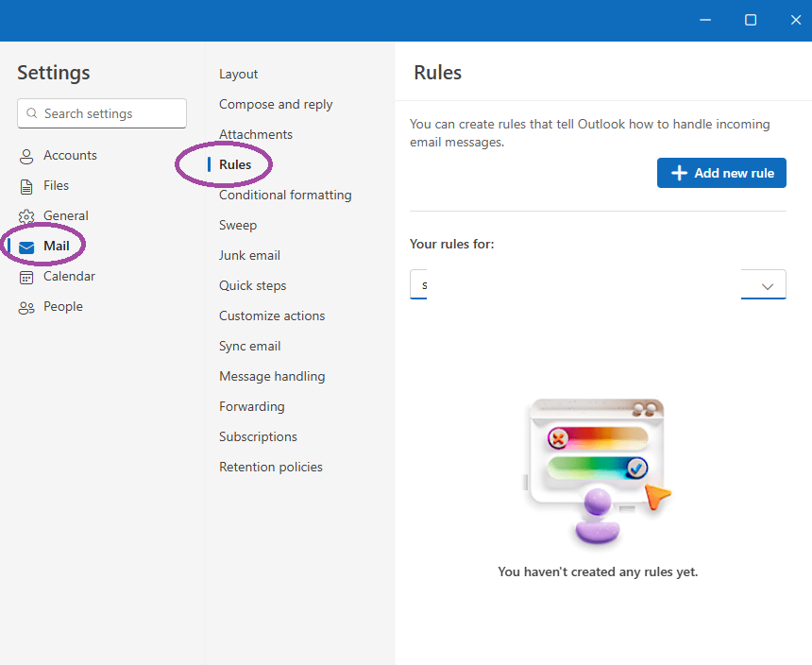The image size is (812, 665).
Task: Click the Mail envelope icon
Action: (x=26, y=247)
